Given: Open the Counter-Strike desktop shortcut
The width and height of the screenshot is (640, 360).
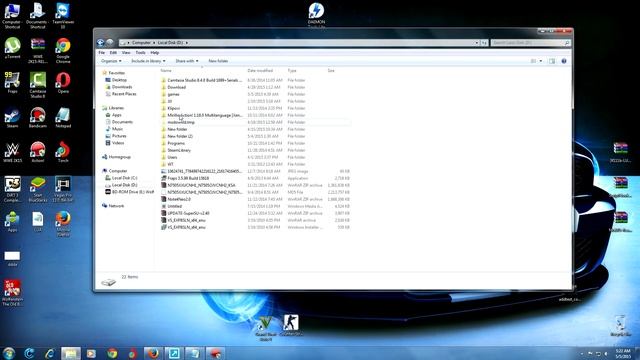Looking at the screenshot, I should pos(291,325).
